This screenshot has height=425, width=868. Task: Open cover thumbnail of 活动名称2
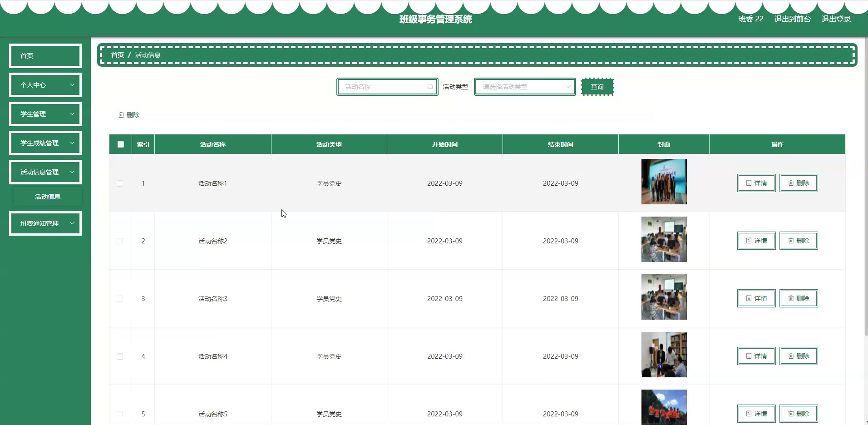pyautogui.click(x=664, y=239)
